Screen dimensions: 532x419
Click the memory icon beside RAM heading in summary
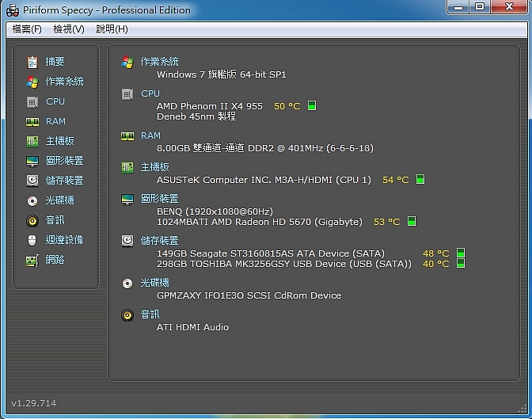click(x=127, y=136)
